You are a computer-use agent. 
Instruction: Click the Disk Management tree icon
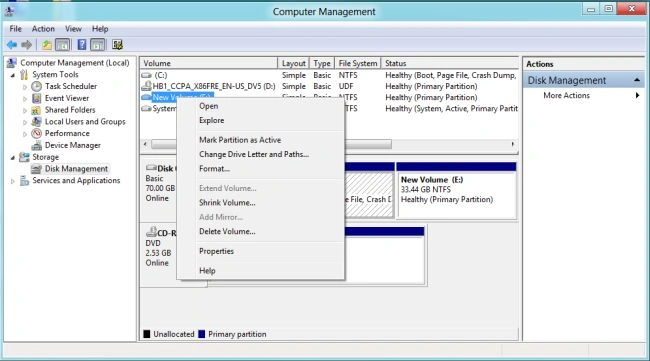(37, 169)
